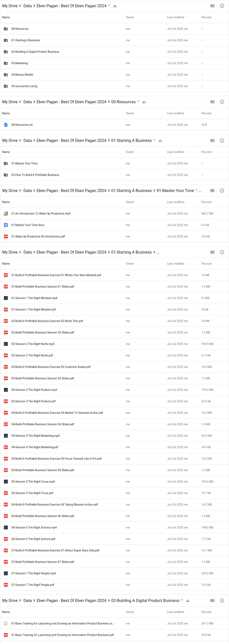The image size is (229, 644).
Task: Open the 00-Resources folder icon
Action: [6, 29]
